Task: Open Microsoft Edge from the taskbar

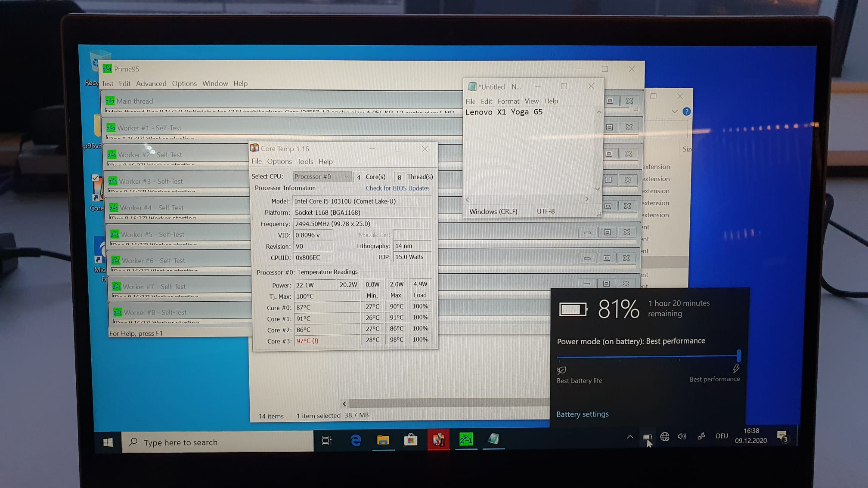Action: point(356,440)
